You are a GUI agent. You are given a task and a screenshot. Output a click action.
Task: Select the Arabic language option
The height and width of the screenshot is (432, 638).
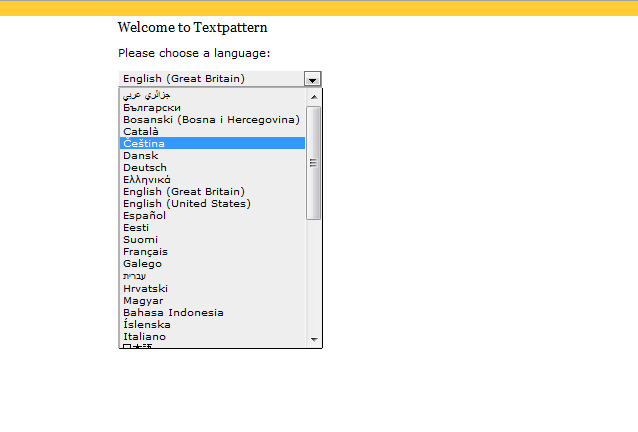(213, 95)
